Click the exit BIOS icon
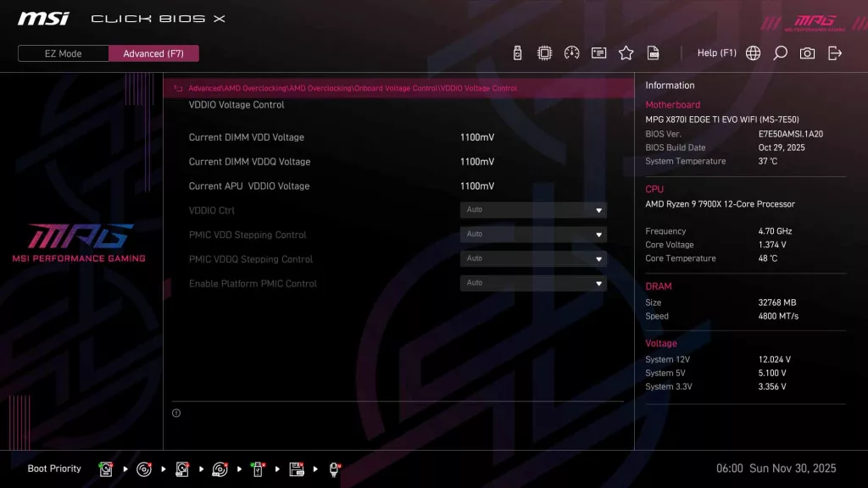 (835, 53)
